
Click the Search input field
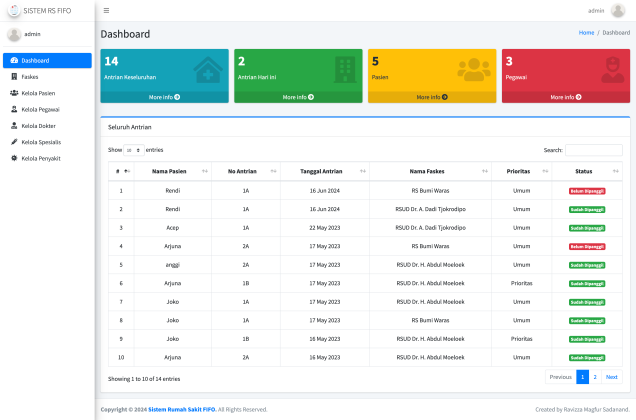(593, 150)
